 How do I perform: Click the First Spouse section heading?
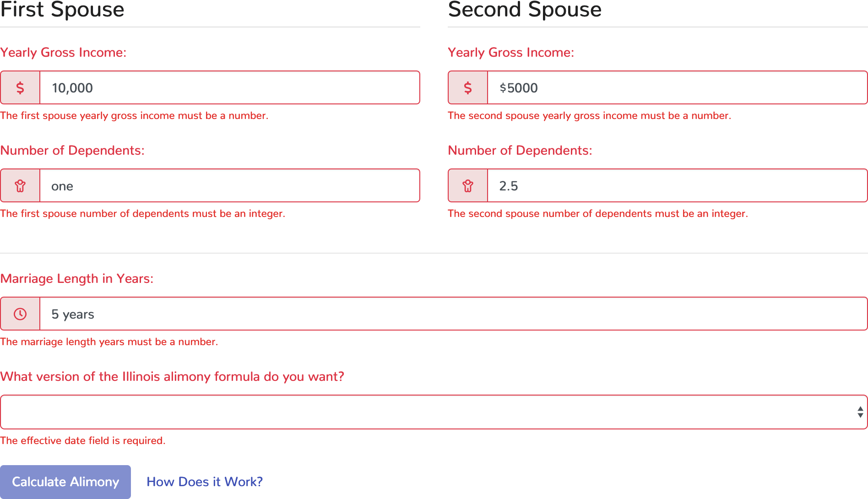pyautogui.click(x=62, y=10)
